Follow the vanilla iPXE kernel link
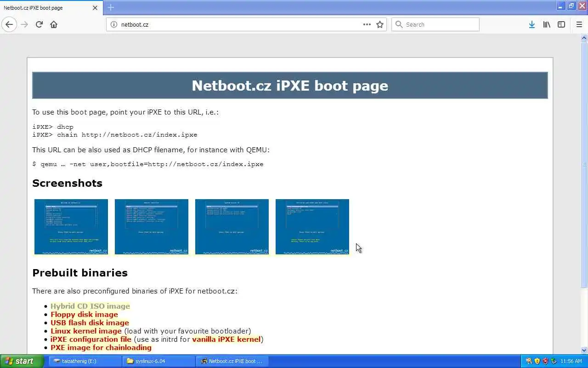 [x=226, y=339]
